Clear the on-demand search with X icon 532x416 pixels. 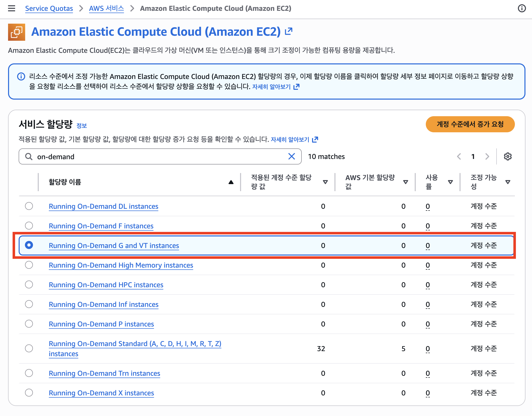291,156
